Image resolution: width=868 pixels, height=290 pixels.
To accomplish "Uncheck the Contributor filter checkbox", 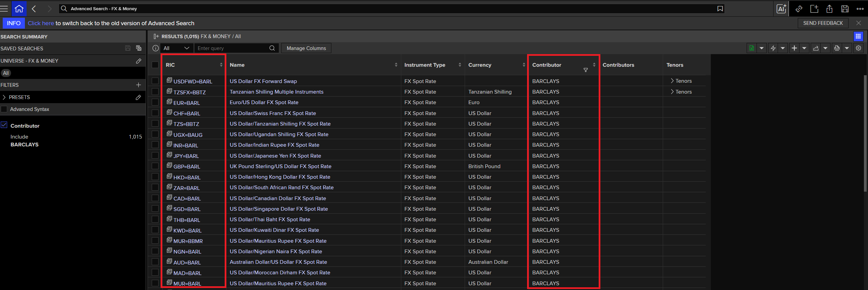I will point(4,125).
